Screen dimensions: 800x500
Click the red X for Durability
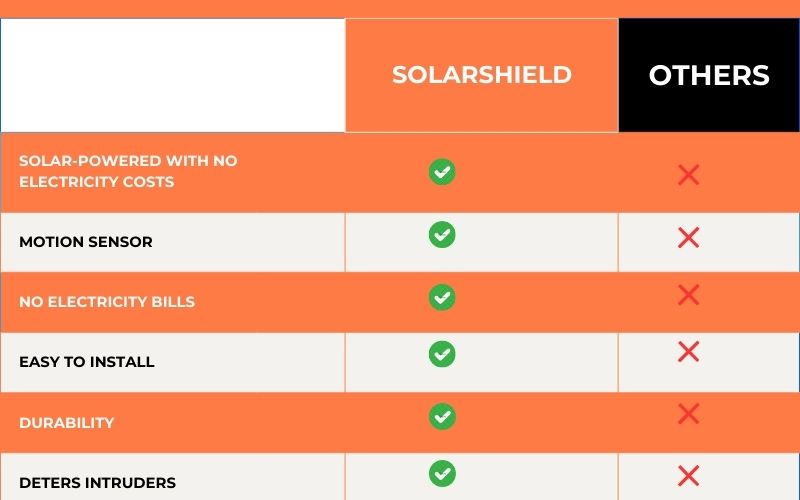(x=688, y=414)
